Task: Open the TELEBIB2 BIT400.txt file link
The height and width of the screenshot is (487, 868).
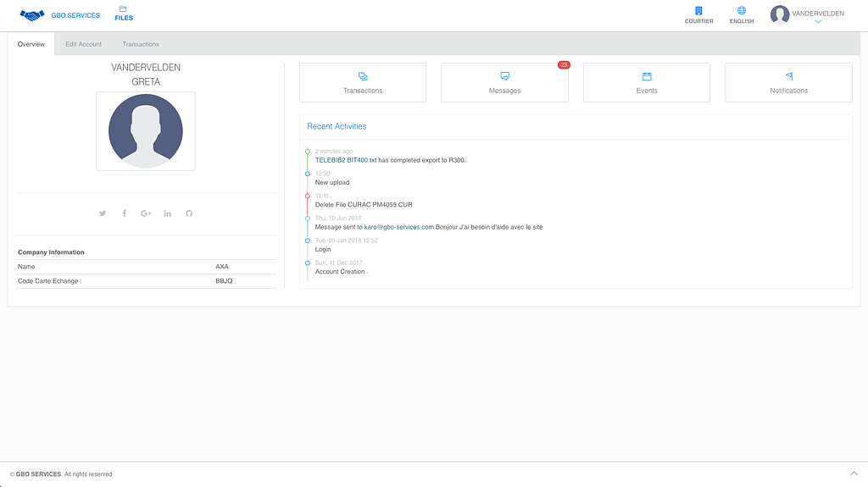Action: [x=345, y=160]
